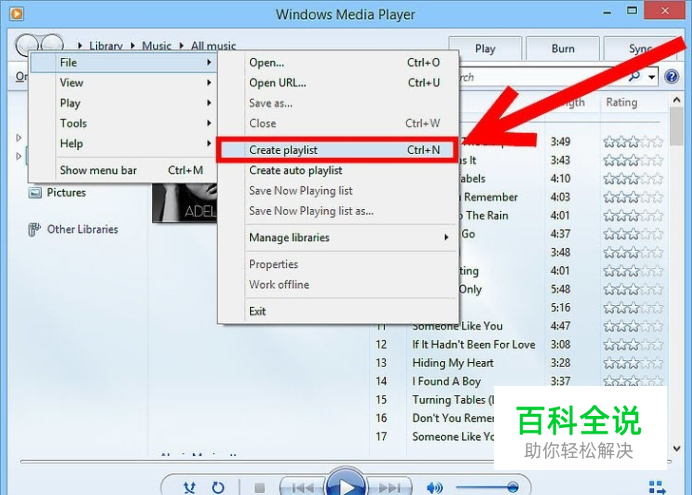Viewport: 692px width, 495px height.
Task: Choose Exit from File menu
Action: (x=338, y=311)
